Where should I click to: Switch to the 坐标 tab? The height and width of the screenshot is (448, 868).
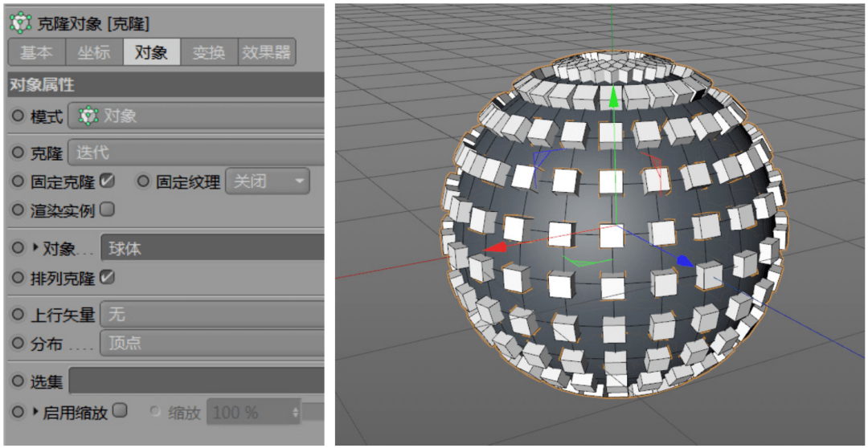click(x=94, y=52)
